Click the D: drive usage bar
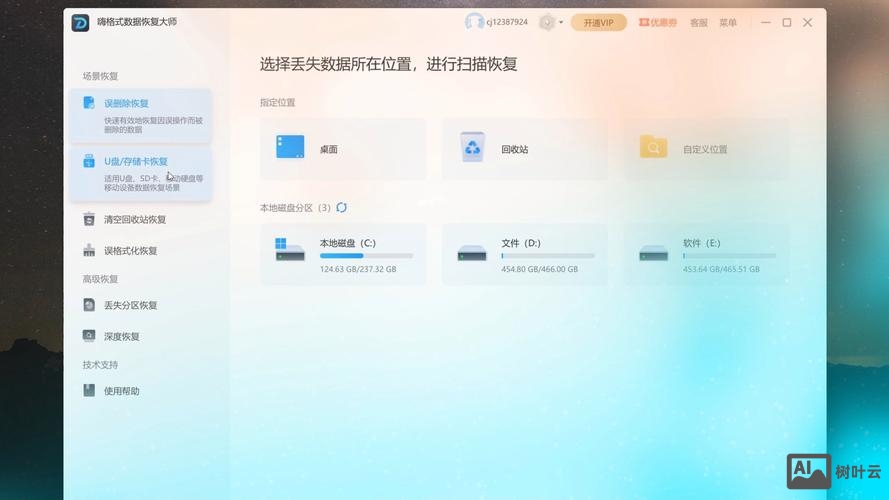Viewport: 889px width, 500px height. point(548,256)
